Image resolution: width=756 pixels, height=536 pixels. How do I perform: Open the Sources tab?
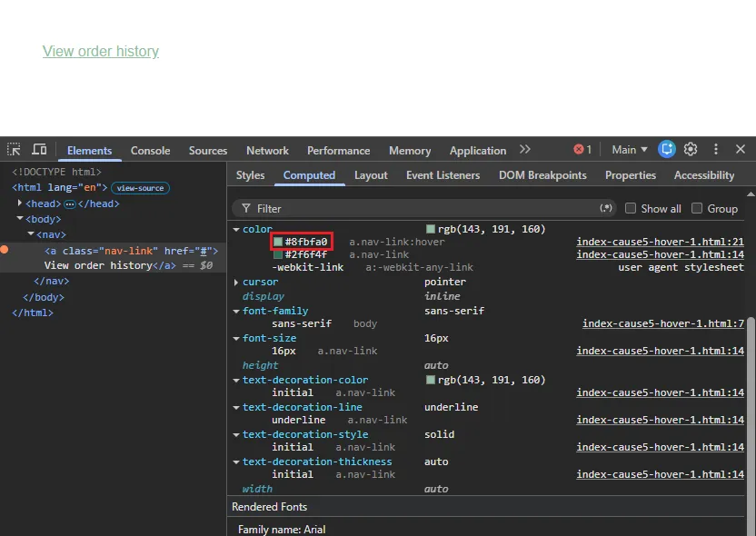pos(208,151)
